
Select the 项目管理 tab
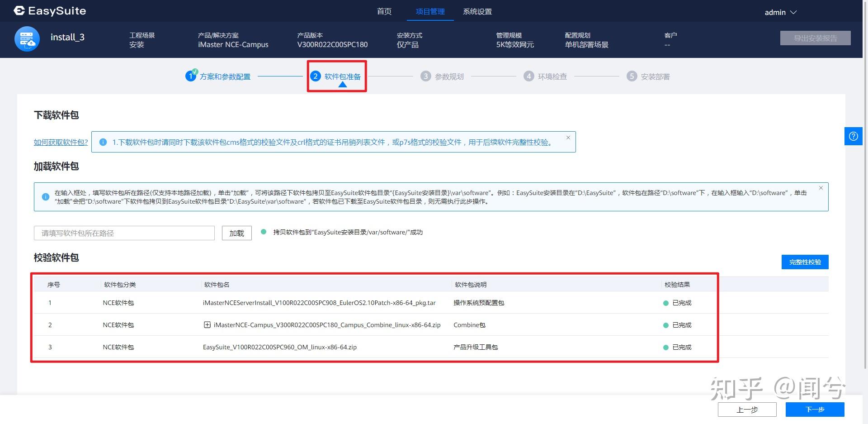tap(429, 12)
